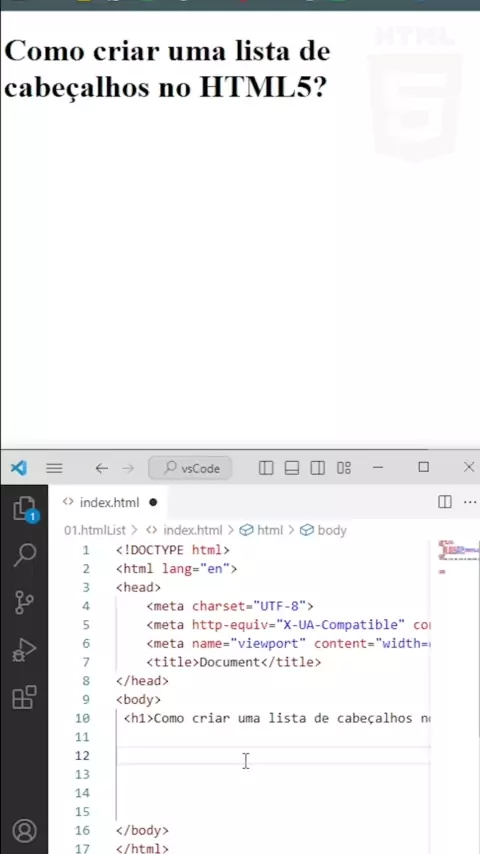Open the Search view icon
This screenshot has width=480, height=854.
(25, 555)
